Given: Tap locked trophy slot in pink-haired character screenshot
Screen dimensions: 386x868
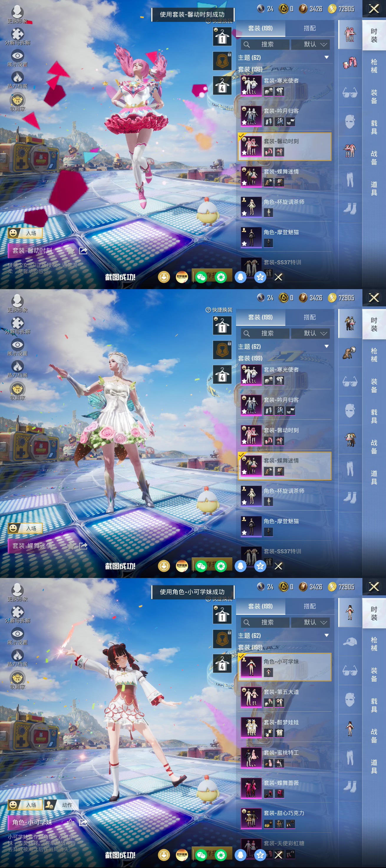Looking at the screenshot, I should (x=222, y=61).
